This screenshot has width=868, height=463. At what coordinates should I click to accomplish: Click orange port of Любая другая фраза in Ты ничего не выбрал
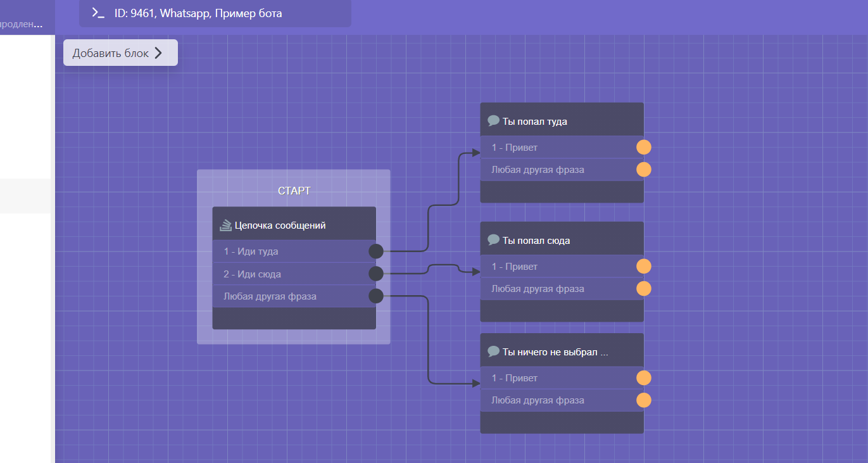click(x=644, y=400)
